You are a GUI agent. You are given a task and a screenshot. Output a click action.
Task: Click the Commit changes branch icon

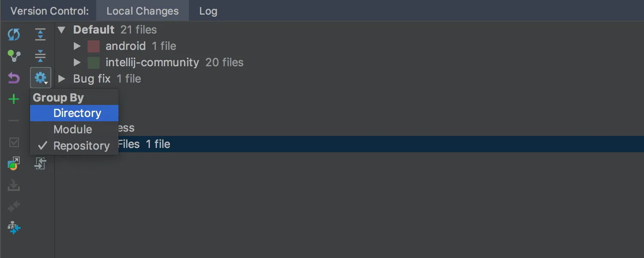click(x=14, y=56)
